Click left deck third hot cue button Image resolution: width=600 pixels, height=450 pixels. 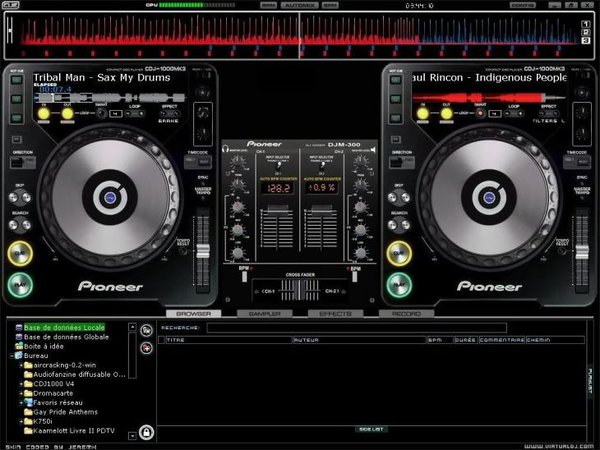16,118
